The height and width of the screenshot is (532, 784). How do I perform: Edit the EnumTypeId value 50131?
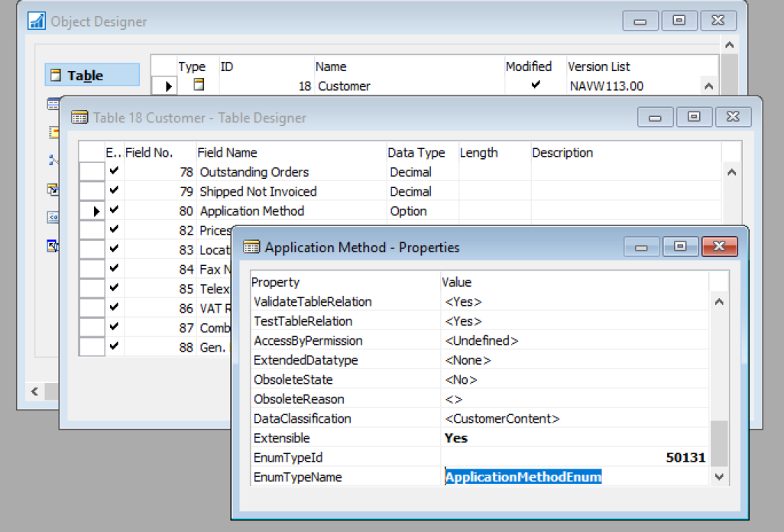tap(685, 458)
